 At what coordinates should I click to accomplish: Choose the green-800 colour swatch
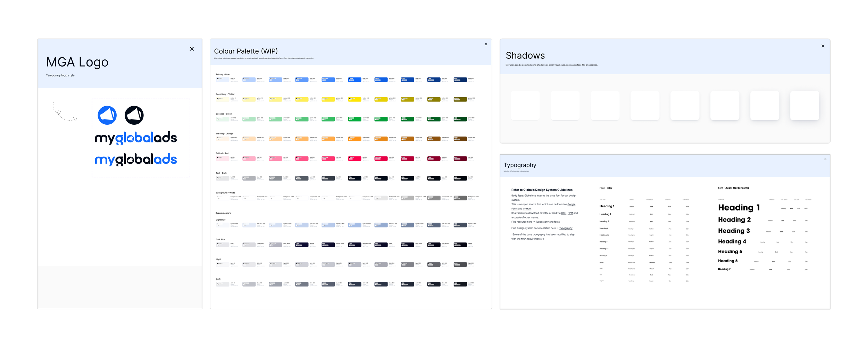point(434,119)
